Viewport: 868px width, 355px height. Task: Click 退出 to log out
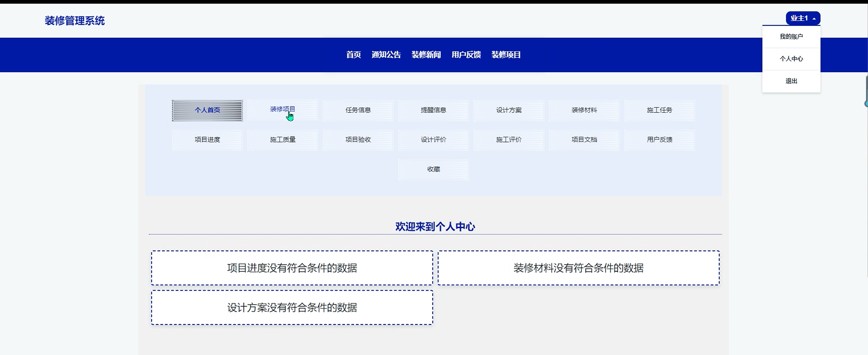point(791,81)
